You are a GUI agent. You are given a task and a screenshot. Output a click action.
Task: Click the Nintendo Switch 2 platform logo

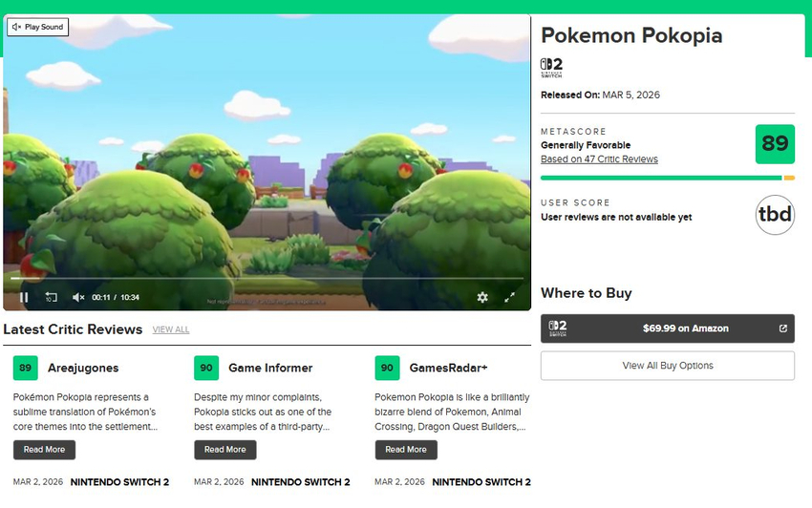[x=551, y=68]
